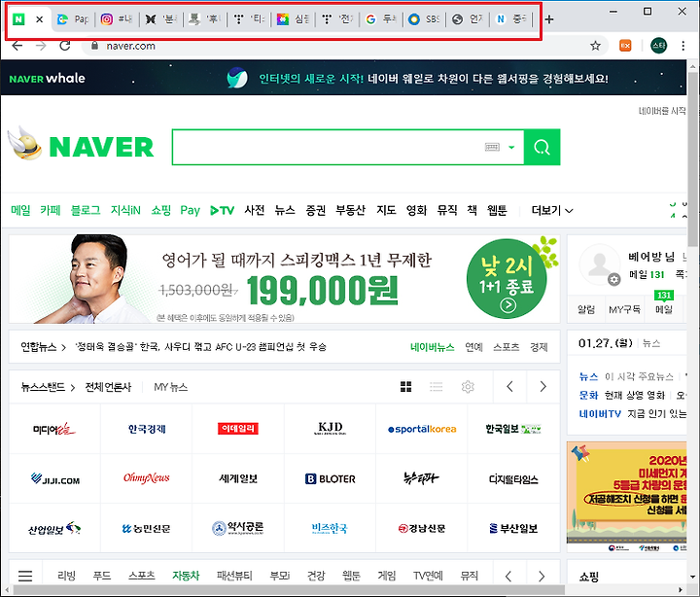The height and width of the screenshot is (597, 700).
Task: Go to next newsstand page
Action: coord(542,387)
